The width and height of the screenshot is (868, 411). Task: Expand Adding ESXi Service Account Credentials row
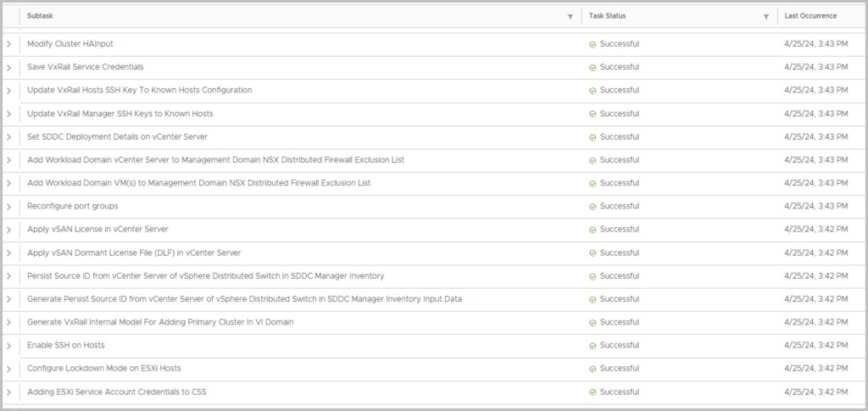click(x=9, y=392)
